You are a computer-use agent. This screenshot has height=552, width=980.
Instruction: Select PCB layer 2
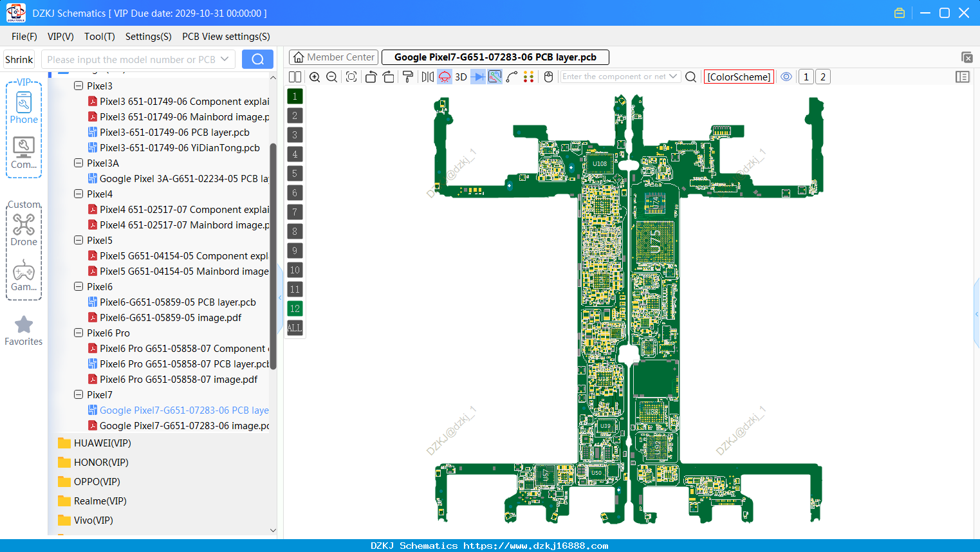[x=295, y=116]
